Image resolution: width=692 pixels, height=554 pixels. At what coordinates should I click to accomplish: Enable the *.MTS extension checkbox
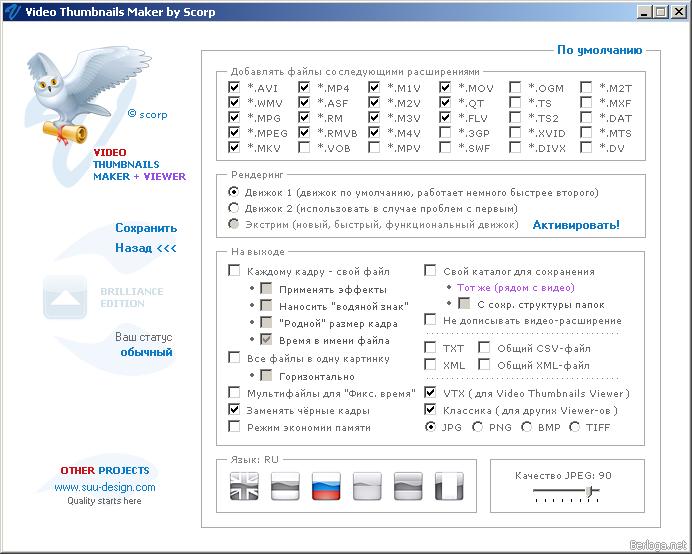tap(586, 132)
